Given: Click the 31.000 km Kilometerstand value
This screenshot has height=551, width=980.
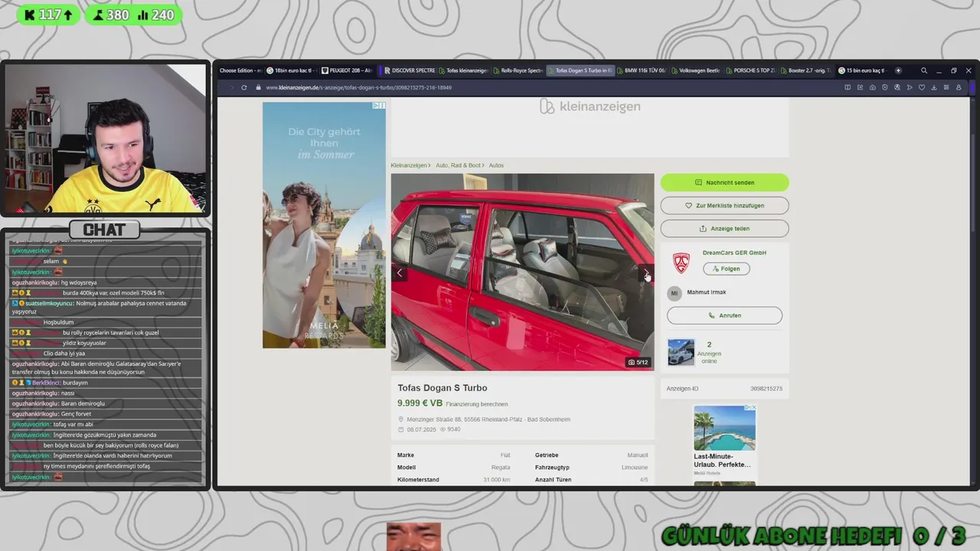Looking at the screenshot, I should (x=496, y=480).
